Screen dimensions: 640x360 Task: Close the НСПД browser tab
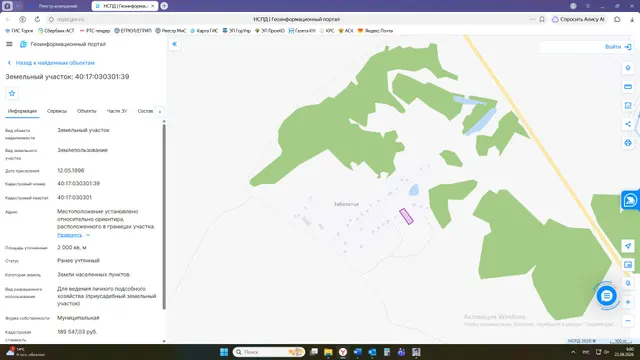click(153, 6)
